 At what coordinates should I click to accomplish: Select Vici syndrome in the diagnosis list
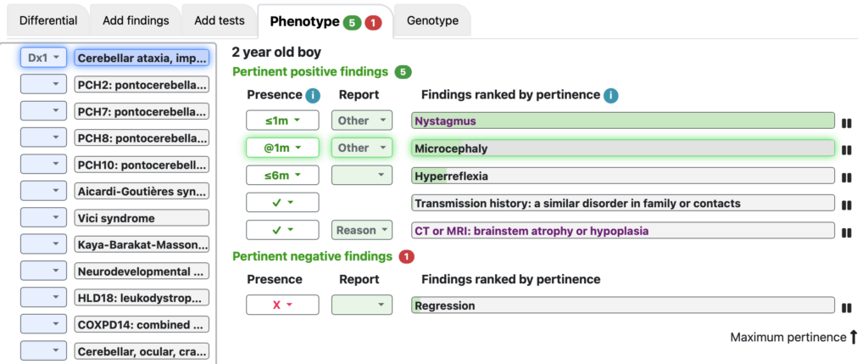(142, 218)
